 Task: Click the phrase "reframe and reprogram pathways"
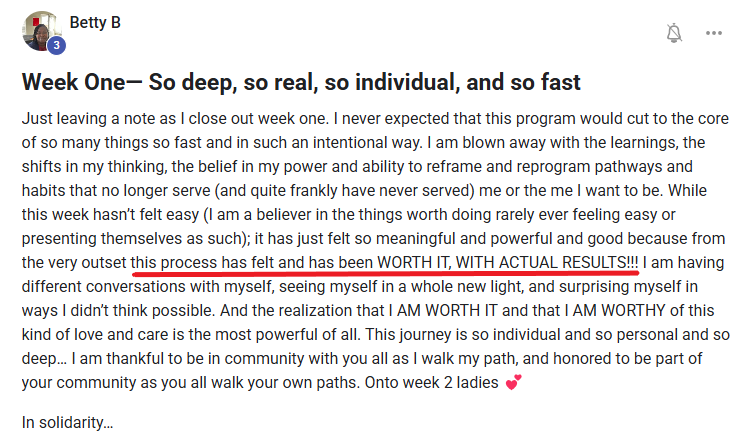coord(568,166)
